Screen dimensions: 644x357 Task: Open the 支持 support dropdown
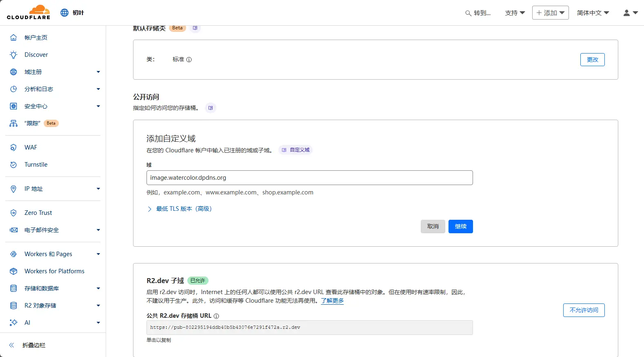point(515,13)
